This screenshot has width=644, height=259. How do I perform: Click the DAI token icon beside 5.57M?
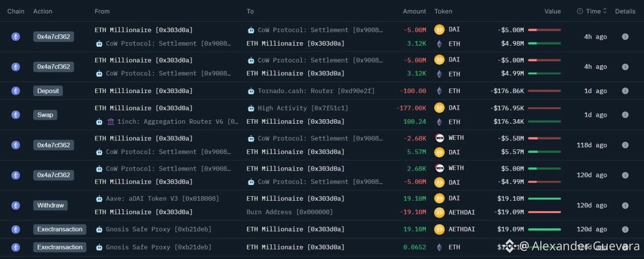(439, 152)
